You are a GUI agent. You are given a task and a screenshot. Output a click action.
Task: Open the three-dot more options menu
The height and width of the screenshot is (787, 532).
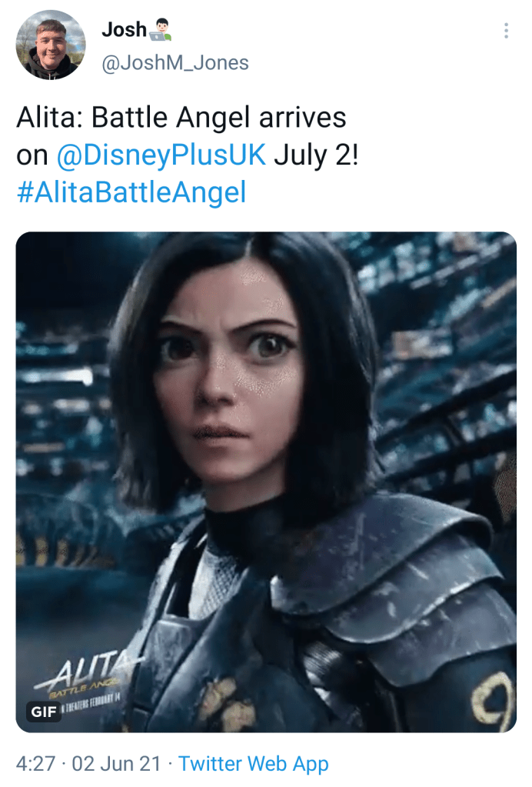[506, 31]
